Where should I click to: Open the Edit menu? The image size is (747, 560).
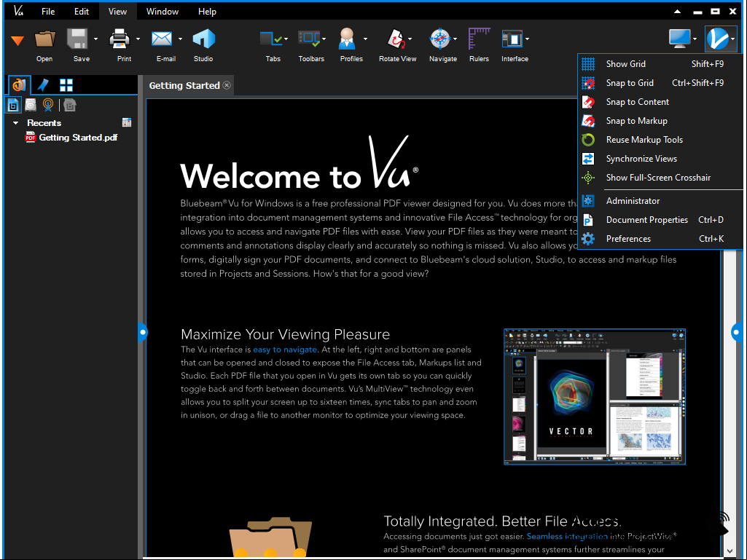point(82,12)
